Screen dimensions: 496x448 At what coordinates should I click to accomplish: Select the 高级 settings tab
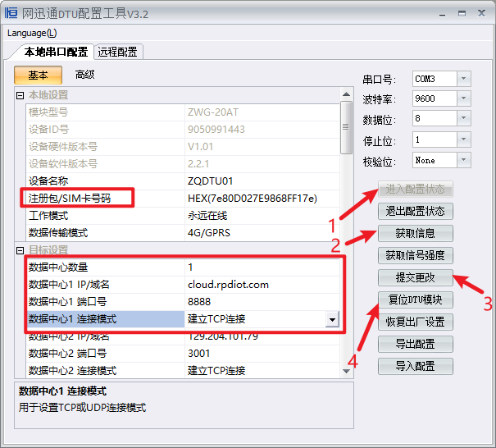coord(84,75)
